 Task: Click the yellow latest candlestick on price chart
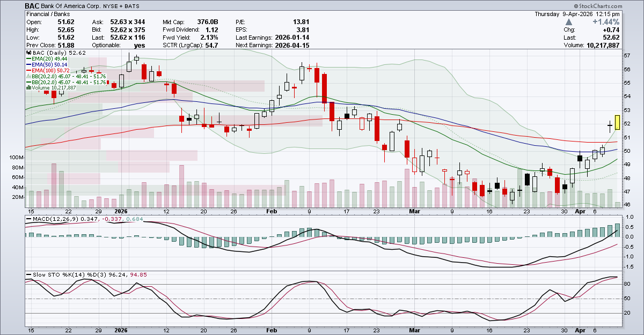(x=618, y=122)
